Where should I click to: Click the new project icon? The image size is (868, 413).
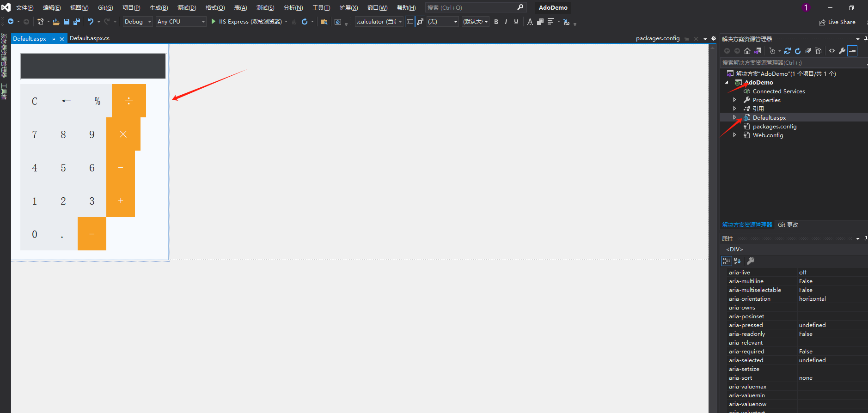41,22
